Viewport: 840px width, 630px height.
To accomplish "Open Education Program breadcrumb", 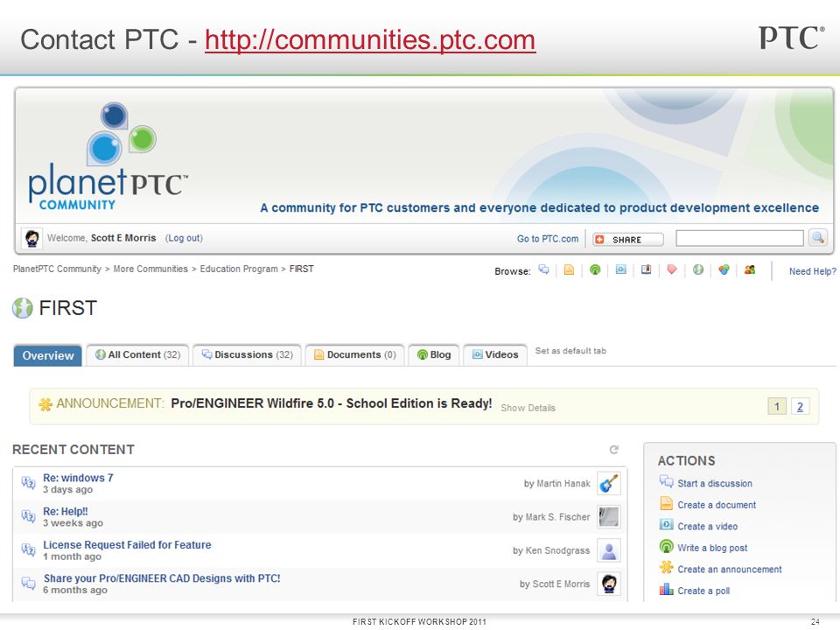I will tap(239, 269).
